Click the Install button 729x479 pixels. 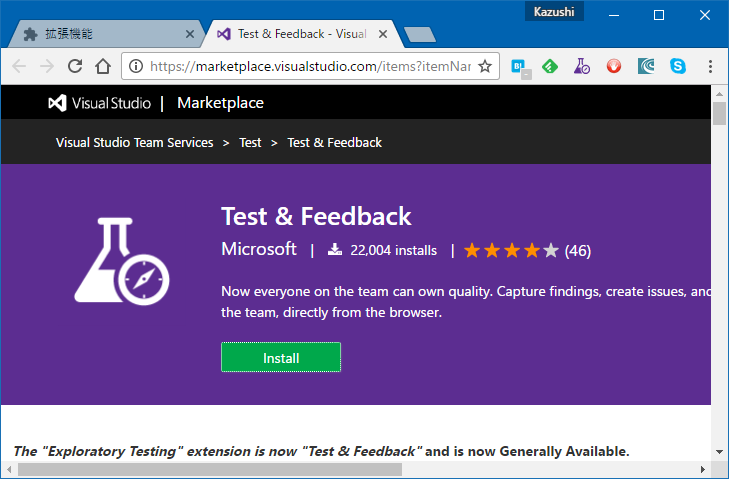pyautogui.click(x=281, y=357)
